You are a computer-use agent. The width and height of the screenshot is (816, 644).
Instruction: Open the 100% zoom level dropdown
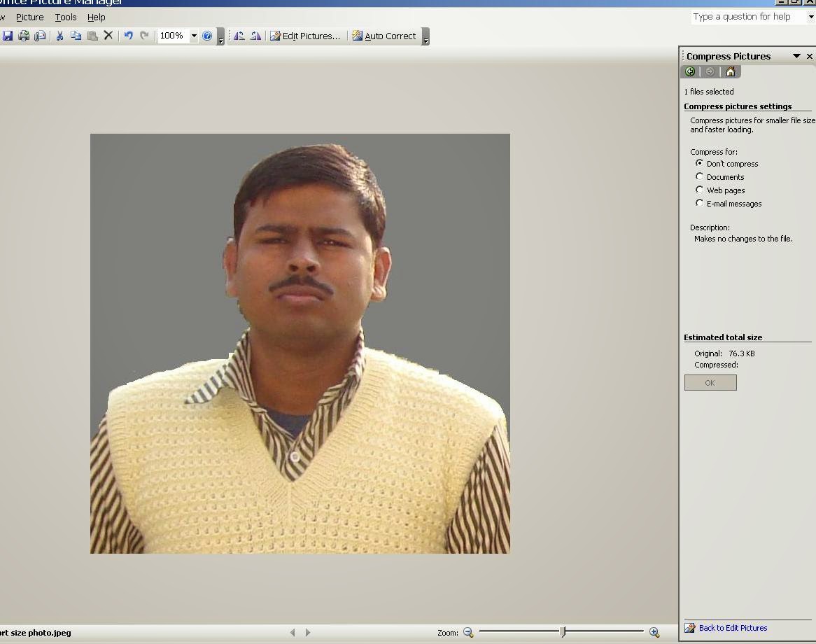(194, 36)
